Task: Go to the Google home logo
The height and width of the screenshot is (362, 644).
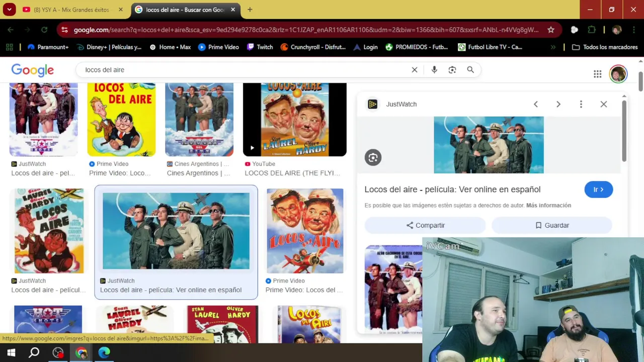Action: coord(33,70)
